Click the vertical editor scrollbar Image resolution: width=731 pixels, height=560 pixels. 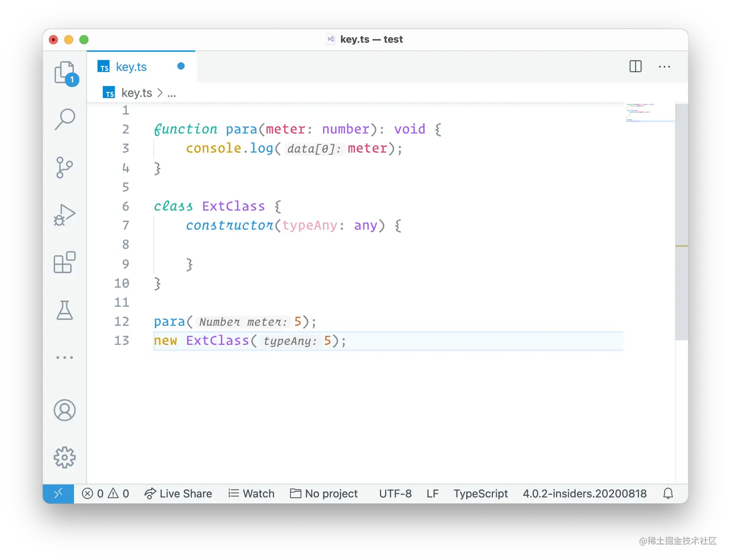tap(682, 221)
